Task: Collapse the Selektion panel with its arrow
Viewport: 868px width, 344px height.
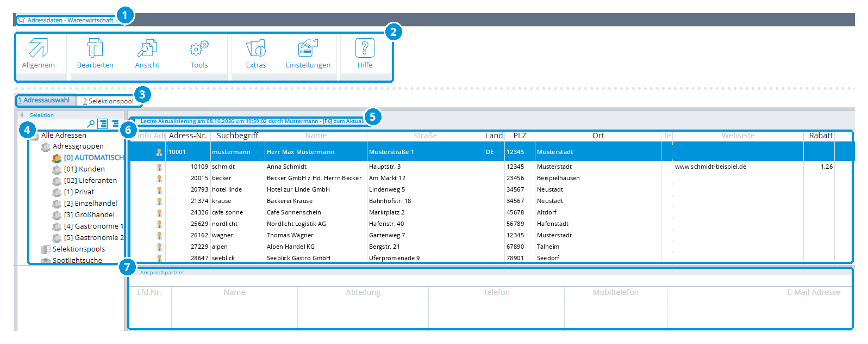Action: pyautogui.click(x=22, y=115)
